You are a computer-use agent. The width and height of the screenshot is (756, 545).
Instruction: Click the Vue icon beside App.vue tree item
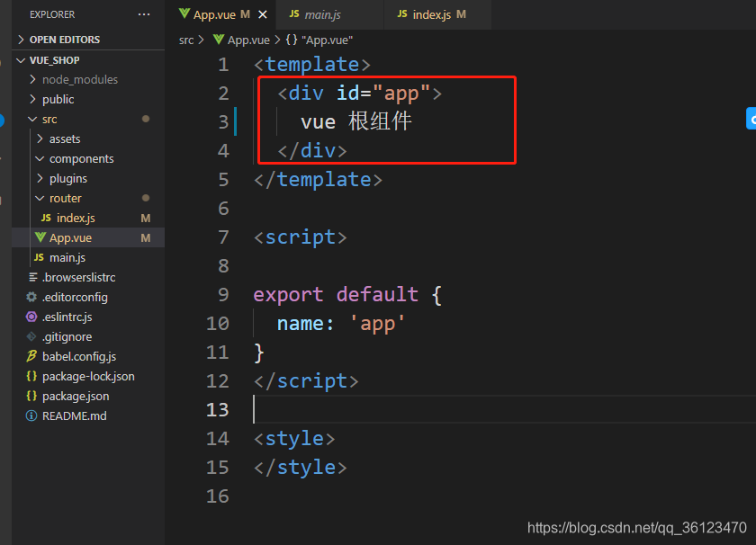tap(40, 237)
